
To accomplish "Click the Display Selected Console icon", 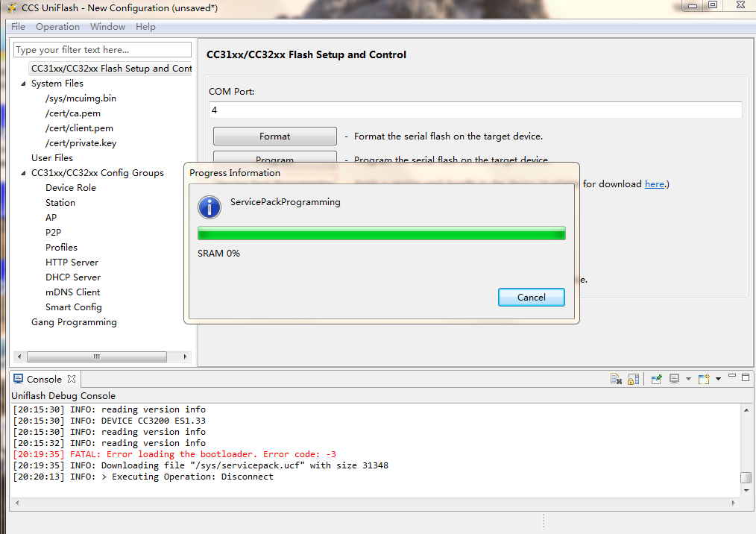I will point(675,379).
